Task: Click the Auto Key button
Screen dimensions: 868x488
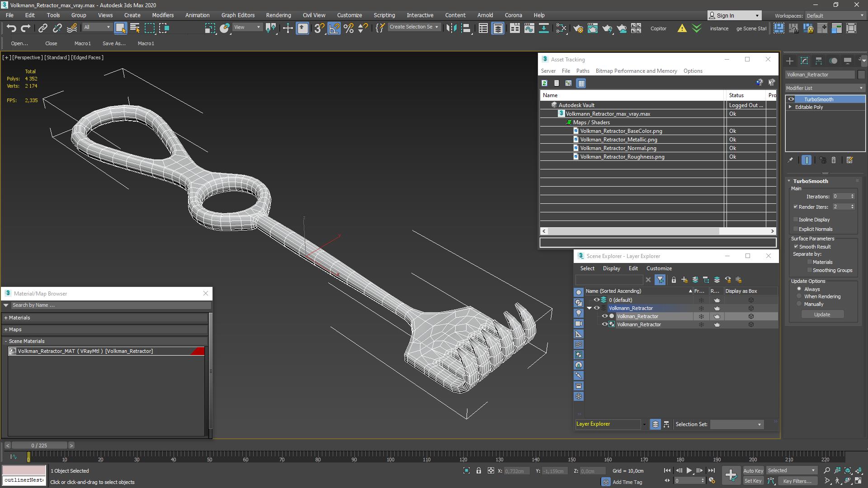Action: (x=753, y=470)
